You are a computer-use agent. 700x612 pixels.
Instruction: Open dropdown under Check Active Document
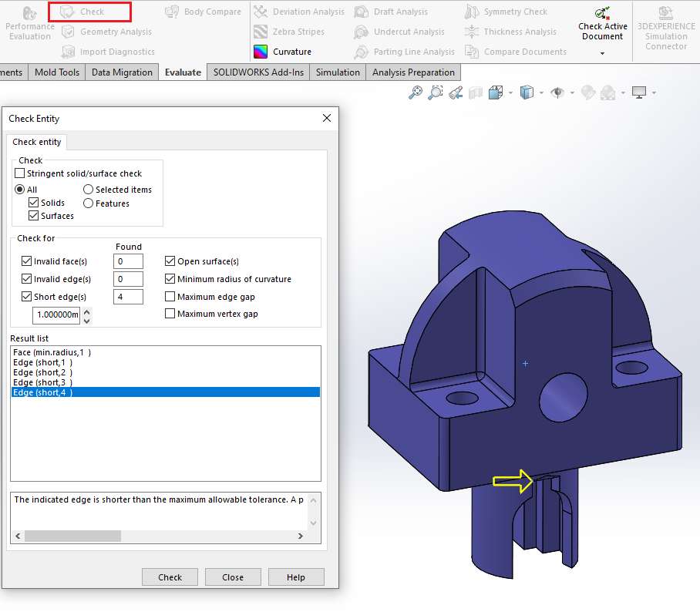[603, 54]
